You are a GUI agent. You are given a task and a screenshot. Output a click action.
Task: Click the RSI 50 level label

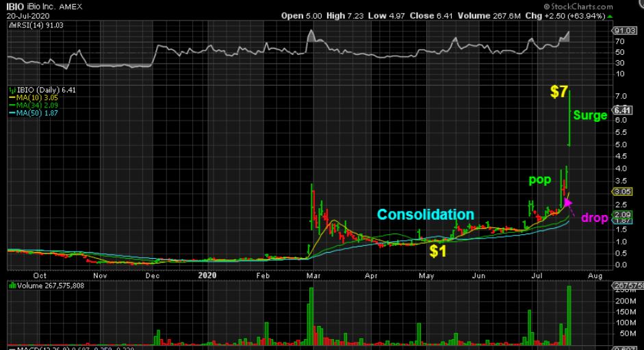[x=620, y=52]
